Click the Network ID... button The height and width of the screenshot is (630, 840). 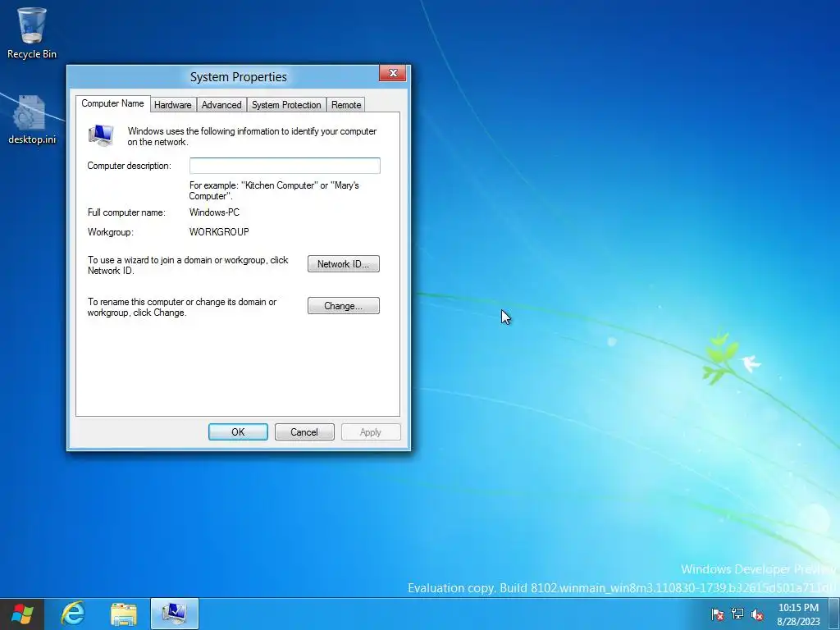[x=344, y=264]
